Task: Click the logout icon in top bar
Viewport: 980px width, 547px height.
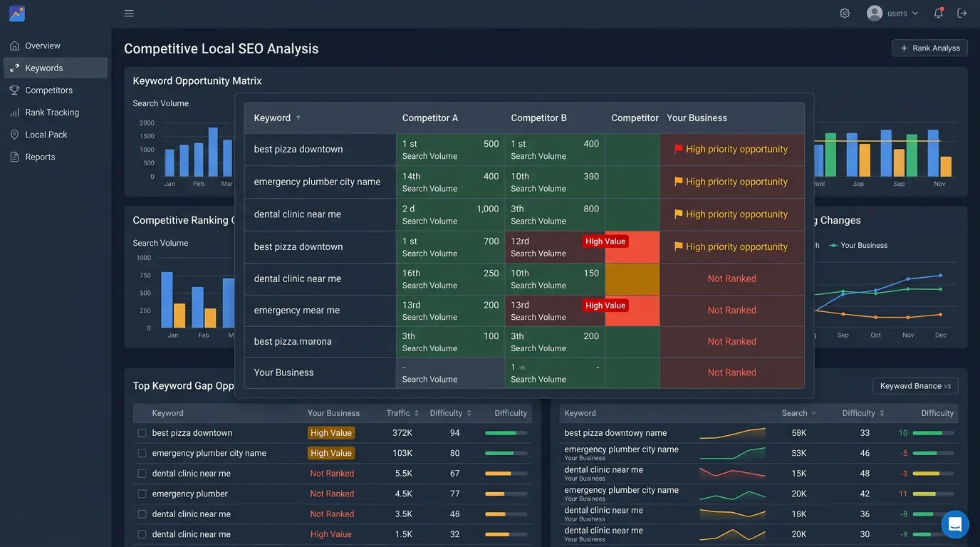Action: [962, 13]
